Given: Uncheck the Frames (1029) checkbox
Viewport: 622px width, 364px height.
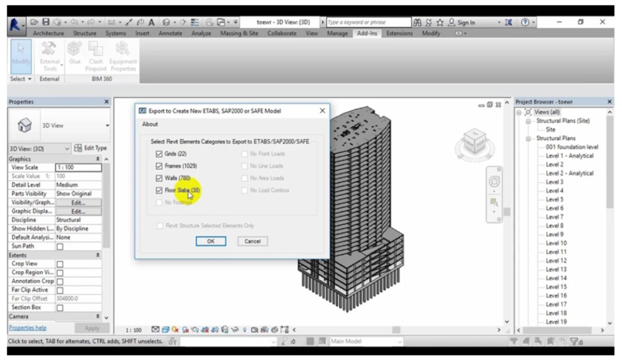Looking at the screenshot, I should coord(159,166).
